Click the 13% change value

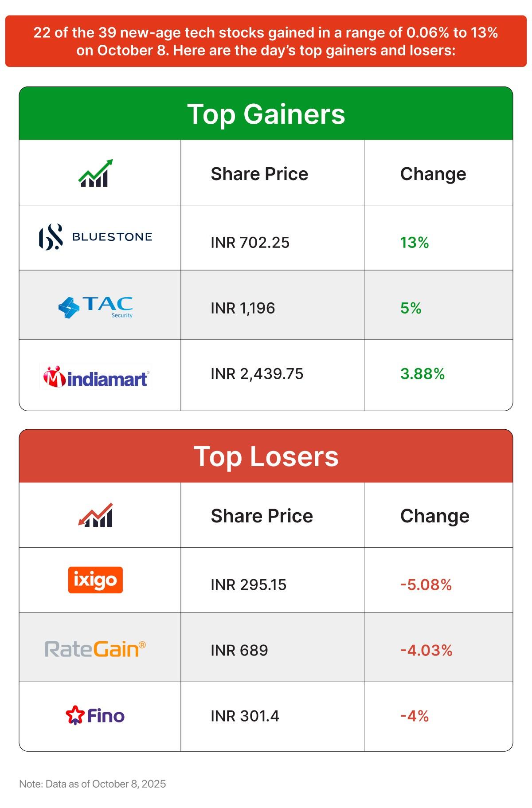pyautogui.click(x=415, y=243)
